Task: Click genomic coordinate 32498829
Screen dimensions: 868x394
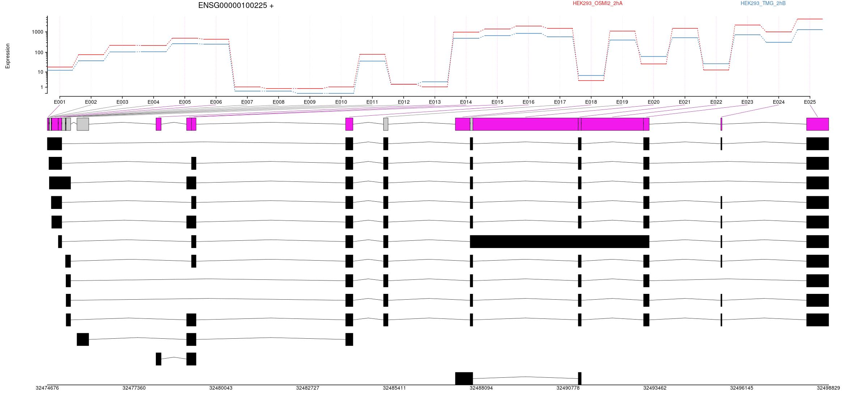Action: (829, 388)
